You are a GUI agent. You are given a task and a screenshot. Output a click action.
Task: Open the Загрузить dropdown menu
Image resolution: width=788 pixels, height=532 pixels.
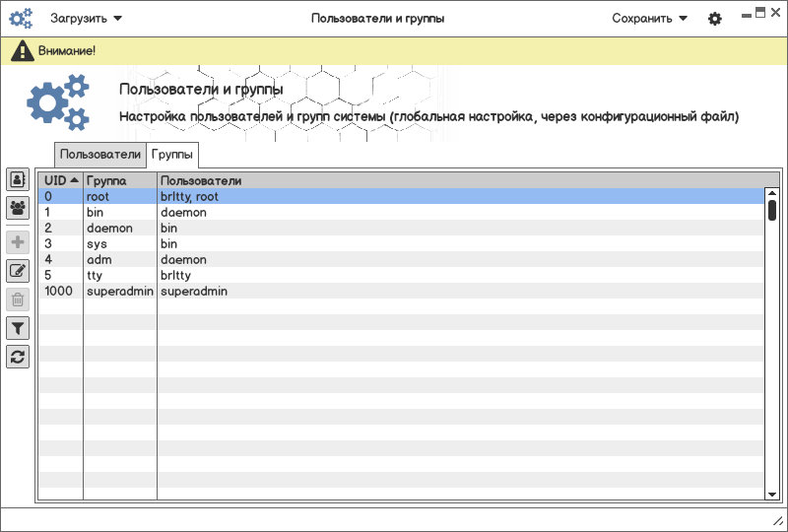tap(86, 19)
